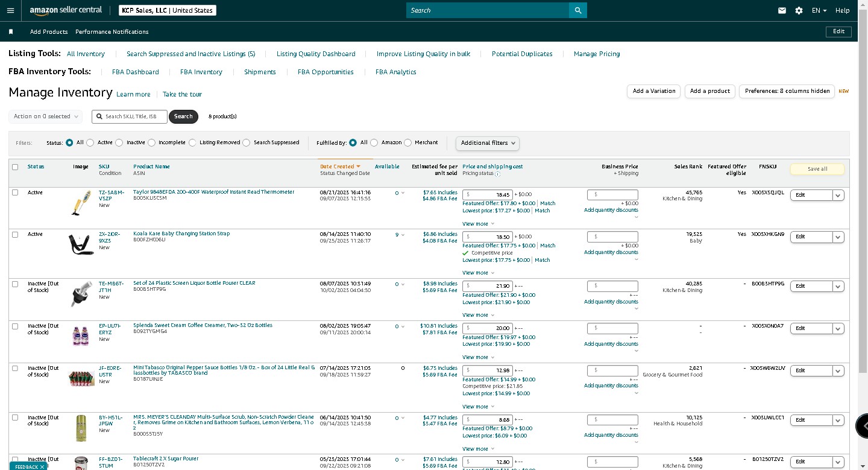Click the price field showing 18.45
Screen dimensions: 868x470
click(488, 195)
